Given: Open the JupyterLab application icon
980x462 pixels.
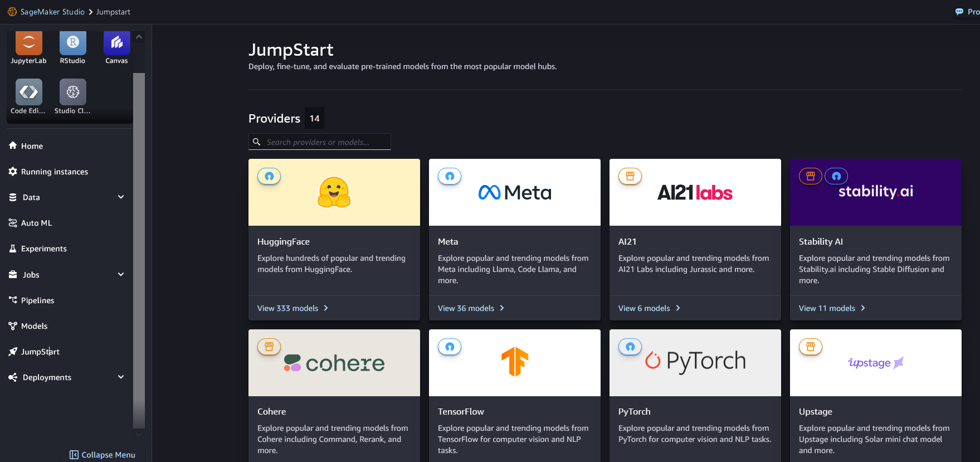Looking at the screenshot, I should (x=29, y=43).
